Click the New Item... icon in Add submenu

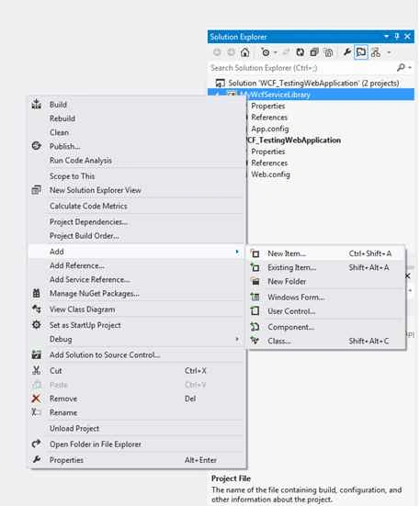(255, 253)
